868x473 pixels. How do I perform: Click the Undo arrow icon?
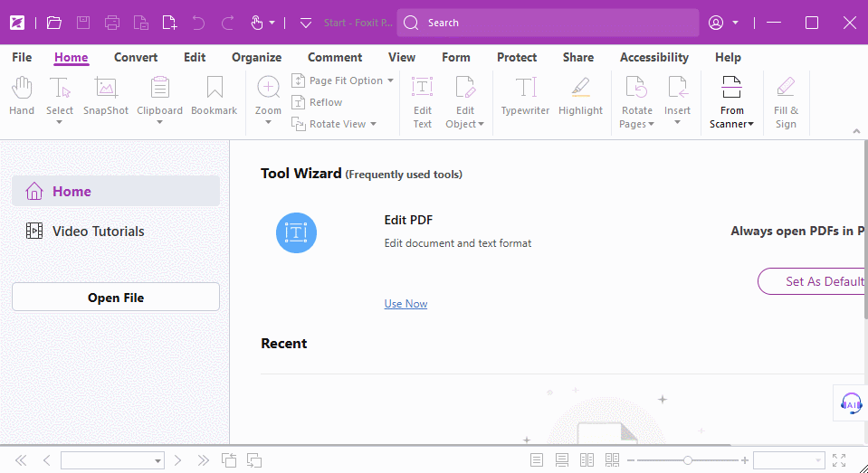tap(198, 23)
